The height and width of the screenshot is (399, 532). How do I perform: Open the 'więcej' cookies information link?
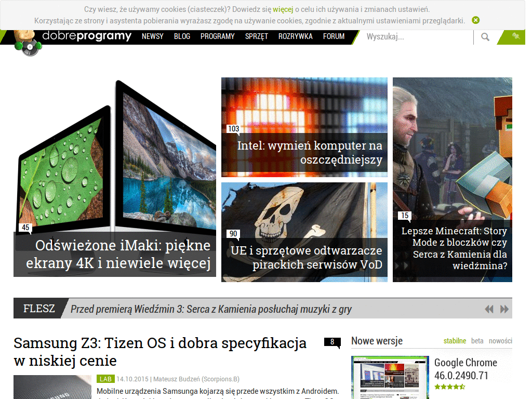(283, 9)
